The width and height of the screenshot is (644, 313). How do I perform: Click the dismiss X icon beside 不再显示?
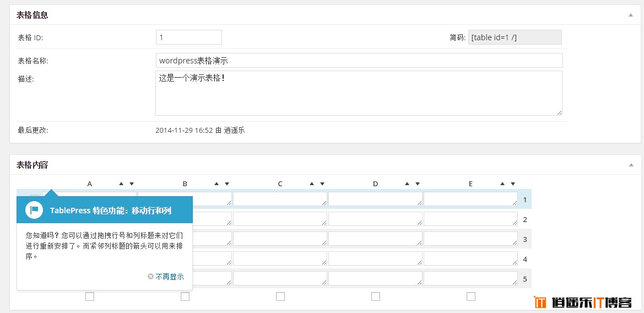[150, 277]
